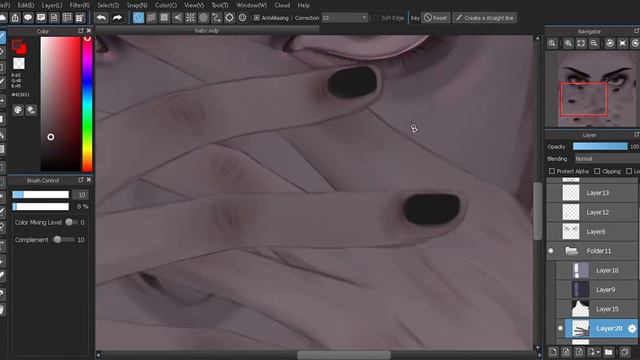Viewport: 640px width, 360px height.
Task: Click the color palette icon under swatches
Action: 18,110
